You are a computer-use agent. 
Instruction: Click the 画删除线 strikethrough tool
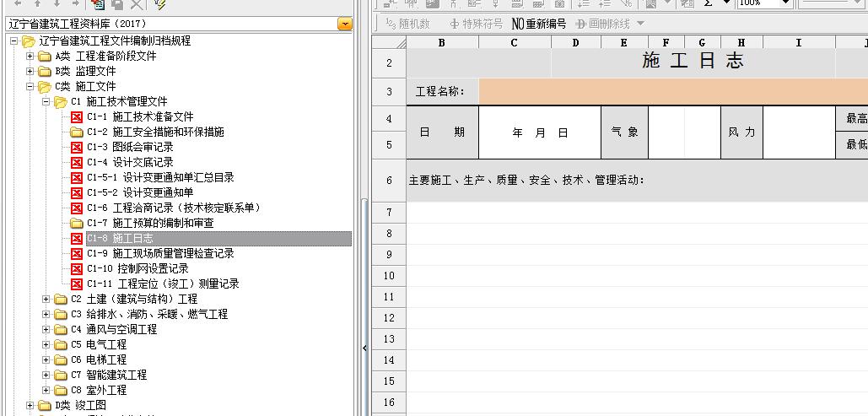[603, 24]
